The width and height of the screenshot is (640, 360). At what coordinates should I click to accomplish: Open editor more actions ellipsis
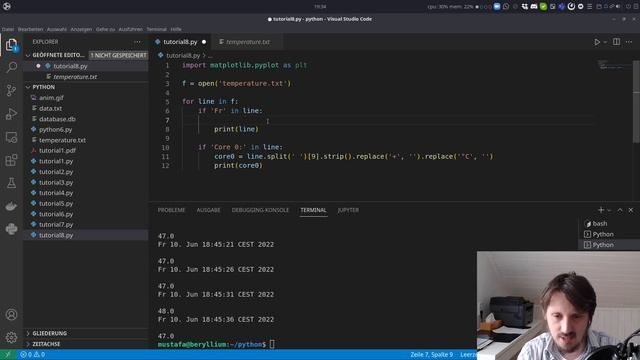coord(629,42)
